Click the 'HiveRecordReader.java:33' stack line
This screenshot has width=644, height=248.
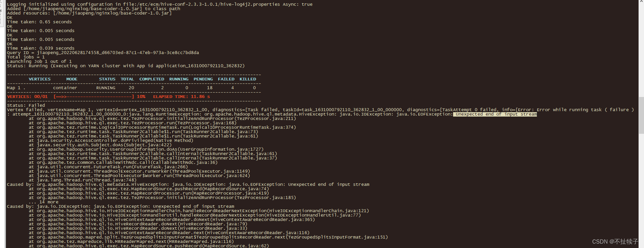point(138,228)
